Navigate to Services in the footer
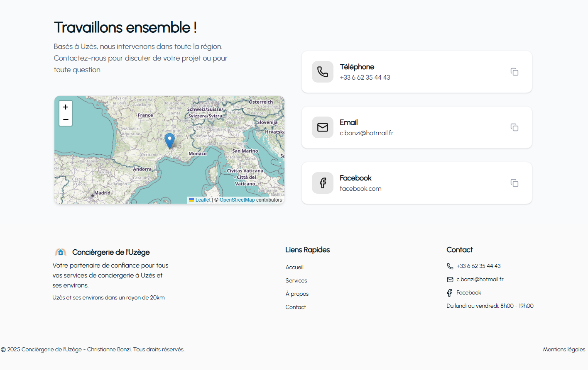Viewport: 588px width, 370px height. click(296, 280)
